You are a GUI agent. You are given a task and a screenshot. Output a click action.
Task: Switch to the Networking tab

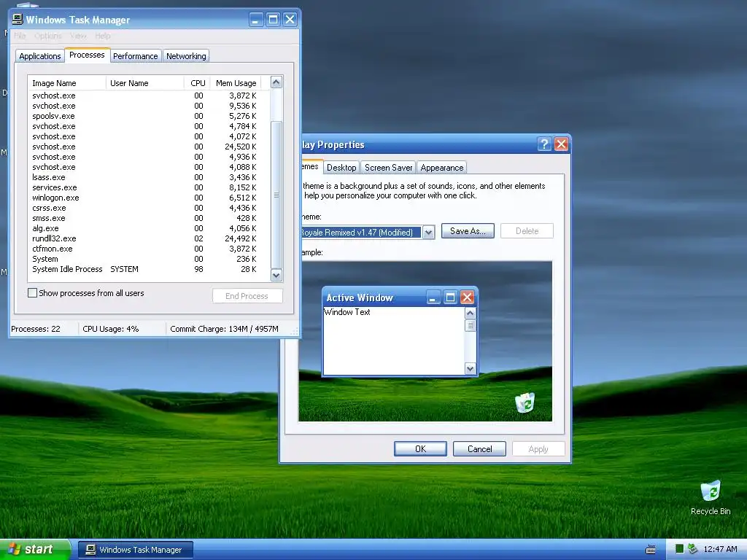tap(186, 56)
